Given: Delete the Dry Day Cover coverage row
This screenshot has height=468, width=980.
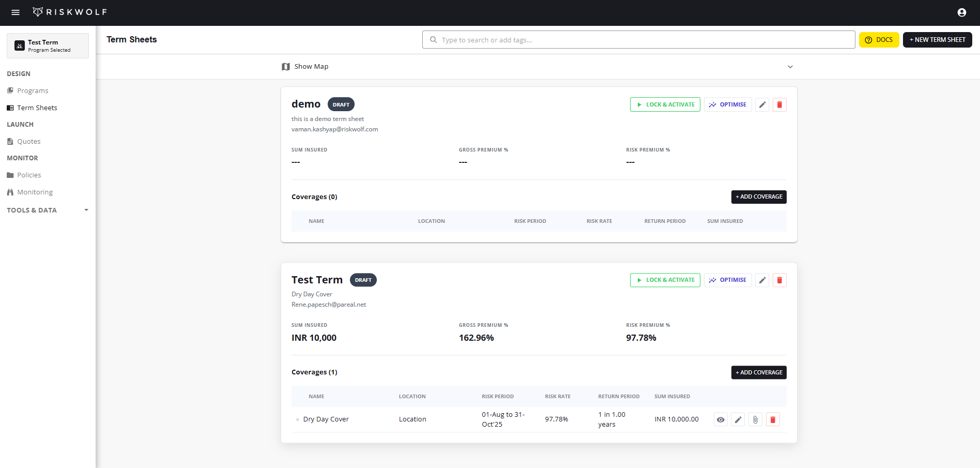Looking at the screenshot, I should (773, 419).
